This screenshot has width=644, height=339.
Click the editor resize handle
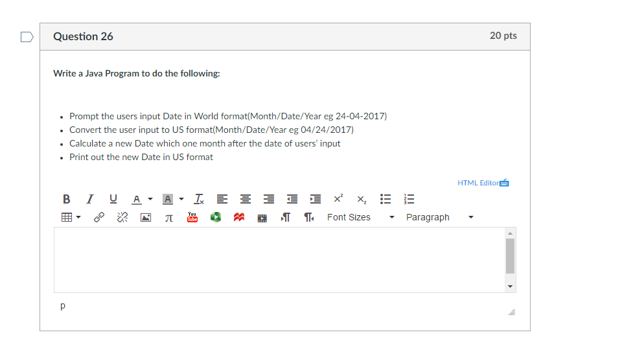[512, 312]
